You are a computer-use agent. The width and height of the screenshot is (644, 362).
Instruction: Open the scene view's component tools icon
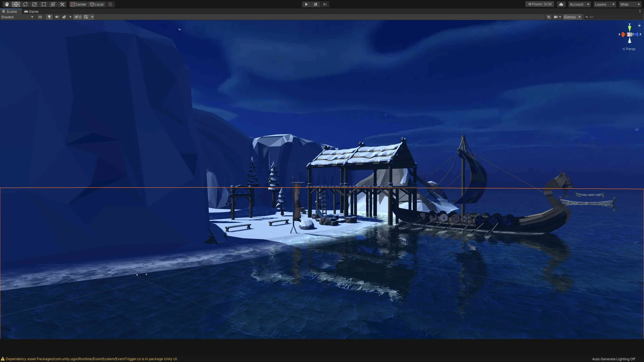click(x=549, y=17)
